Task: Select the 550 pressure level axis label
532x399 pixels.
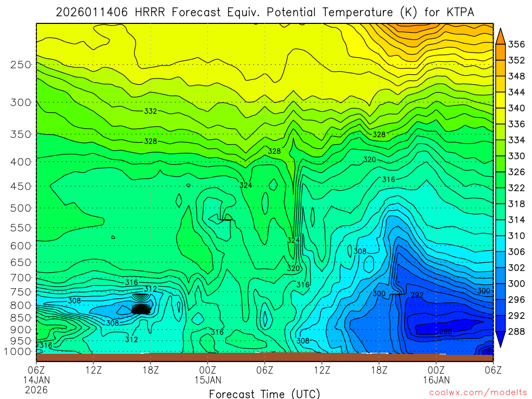Action: pos(21,228)
